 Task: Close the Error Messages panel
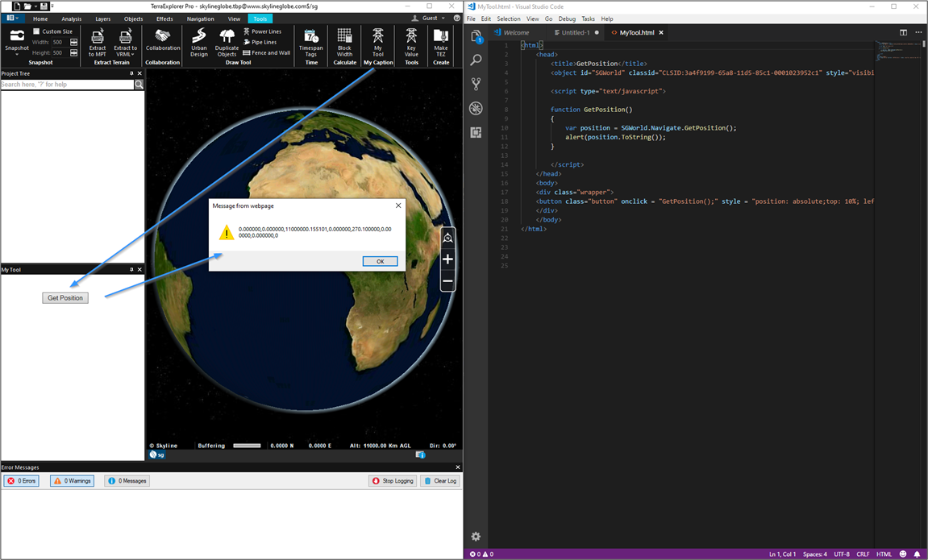click(x=457, y=467)
